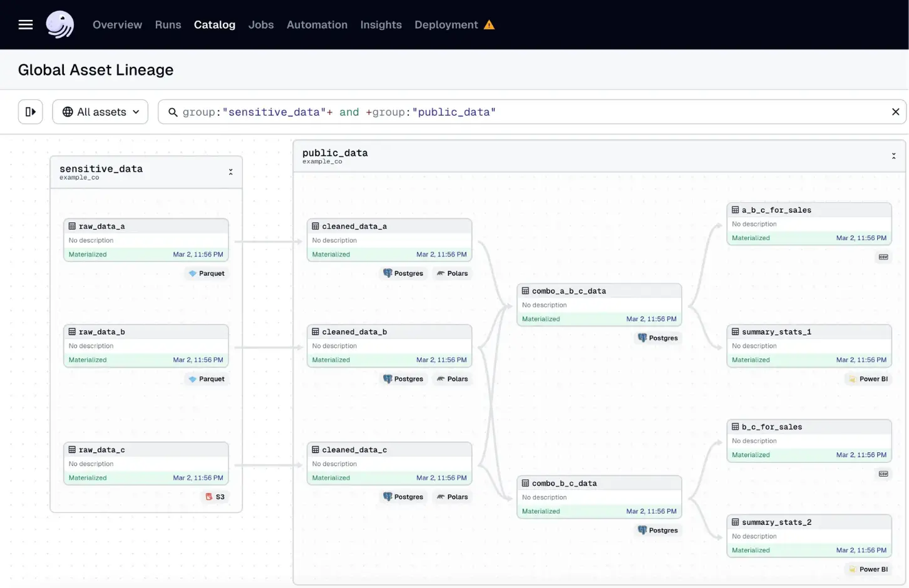Select the Catalog tab
Screen dimensions: 909x588
point(215,24)
